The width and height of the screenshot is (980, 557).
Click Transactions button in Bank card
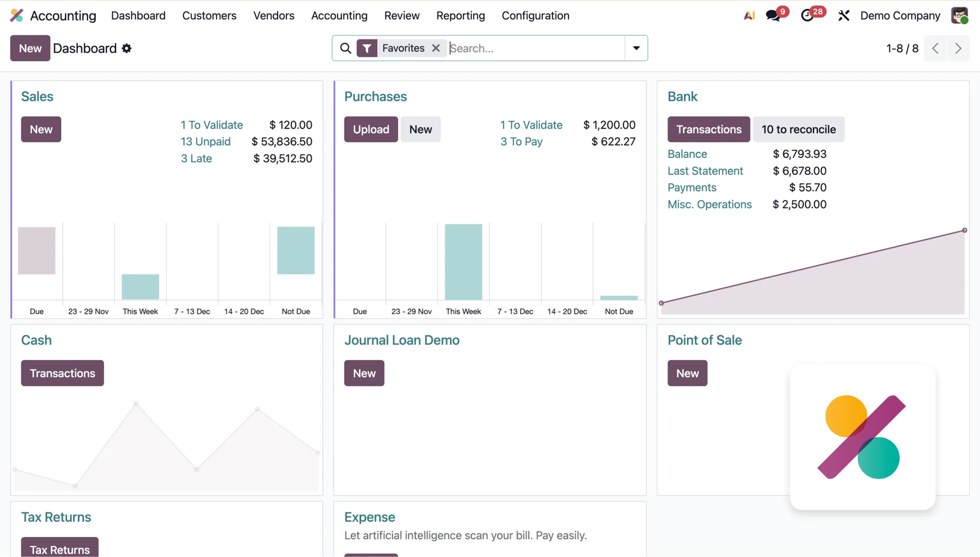tap(709, 130)
